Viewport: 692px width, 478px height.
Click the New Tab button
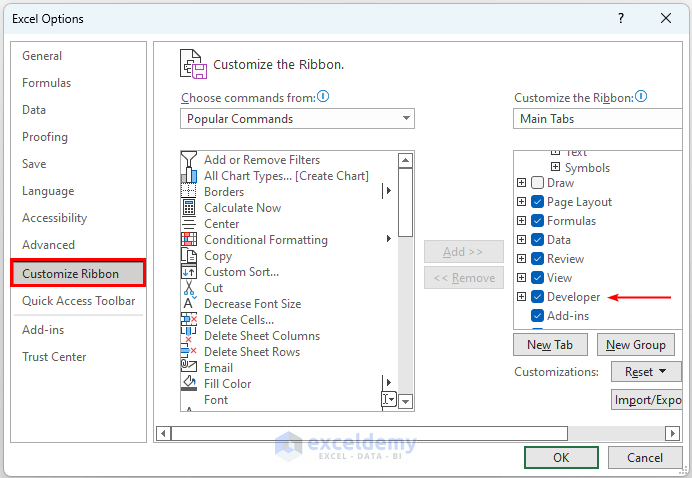click(x=550, y=345)
